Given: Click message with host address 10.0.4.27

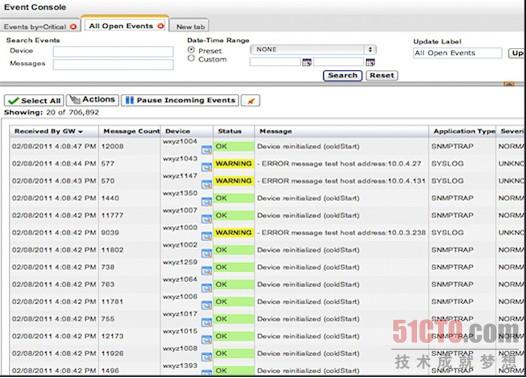Looking at the screenshot, I should point(339,164).
